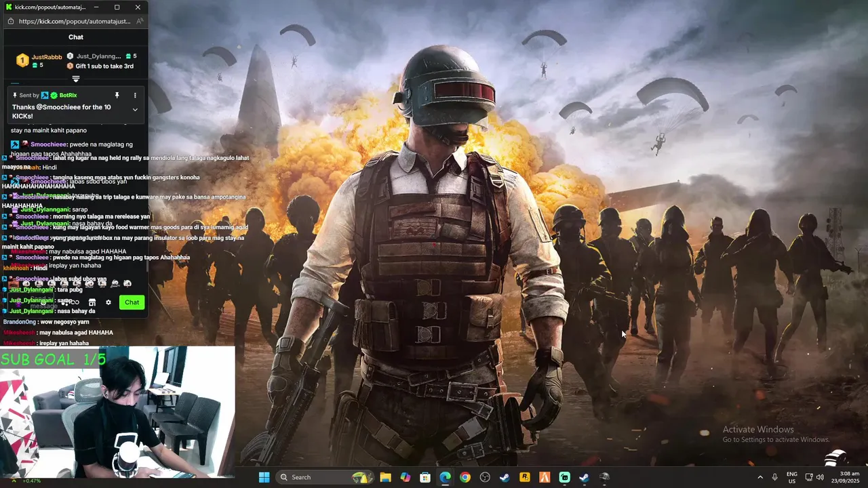Click the site lock icon in address bar
The image size is (868, 488).
[9, 21]
